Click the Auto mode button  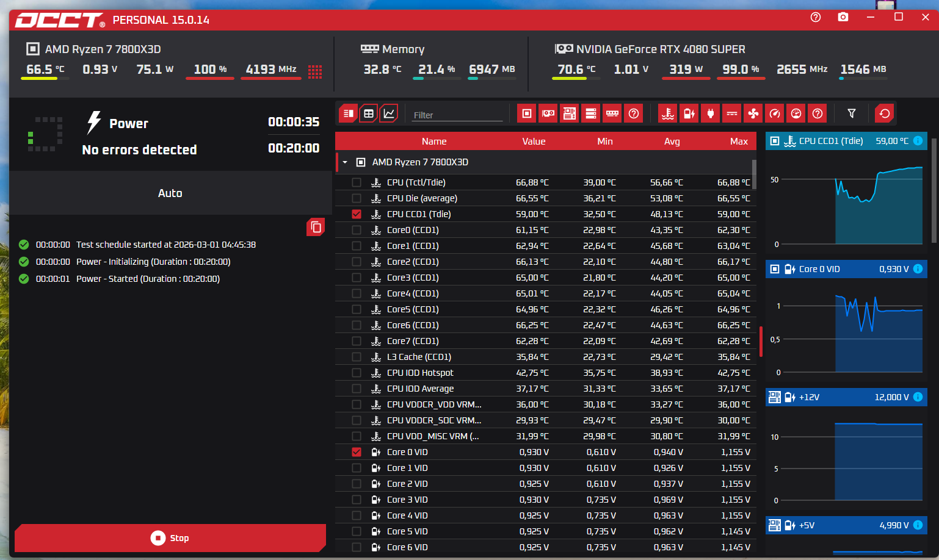coord(170,193)
